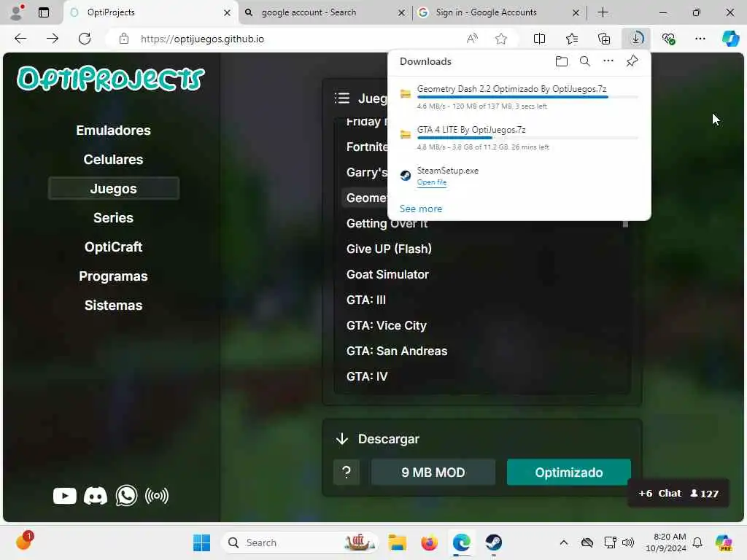
Task: Open the tab actions menu icon
Action: [43, 12]
